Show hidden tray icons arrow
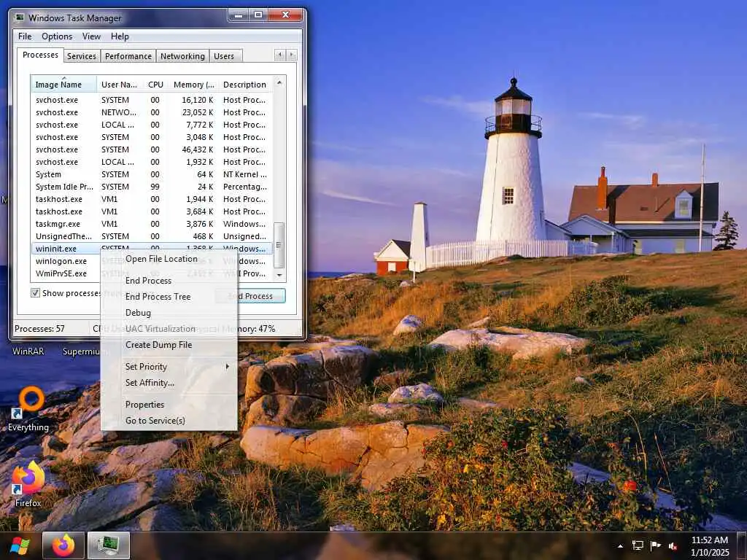Image resolution: width=747 pixels, height=560 pixels. [620, 546]
